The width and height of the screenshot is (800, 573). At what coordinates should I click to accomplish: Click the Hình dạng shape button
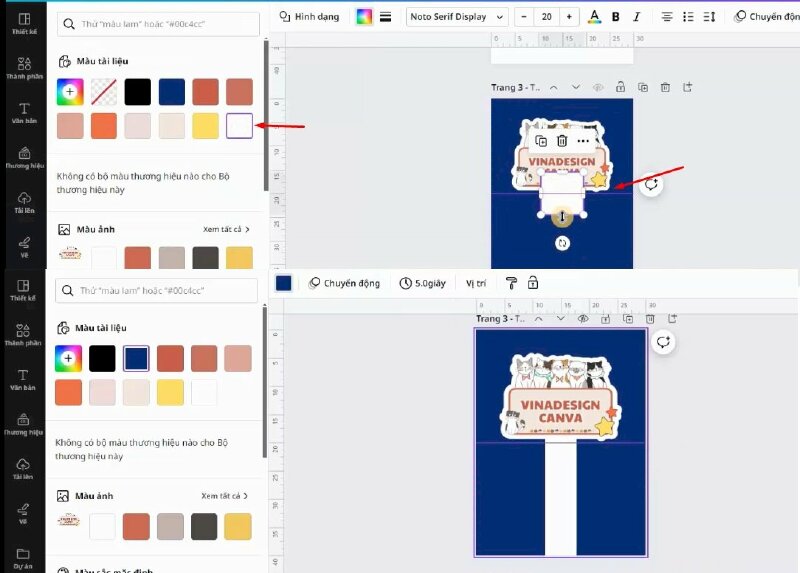tap(309, 16)
